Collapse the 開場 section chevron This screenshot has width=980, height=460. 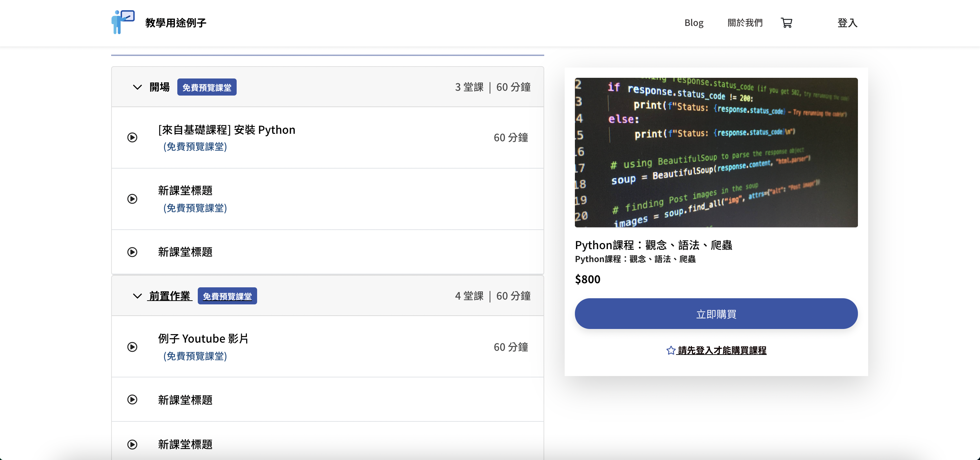(x=137, y=87)
